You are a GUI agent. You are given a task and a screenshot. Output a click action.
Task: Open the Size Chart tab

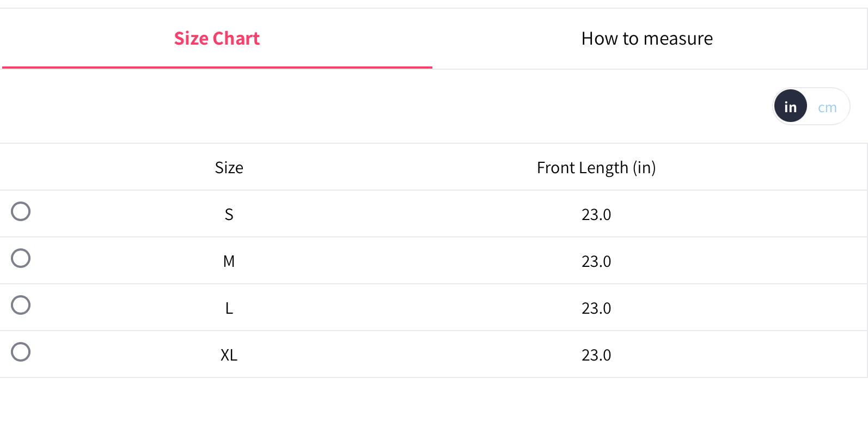(217, 39)
